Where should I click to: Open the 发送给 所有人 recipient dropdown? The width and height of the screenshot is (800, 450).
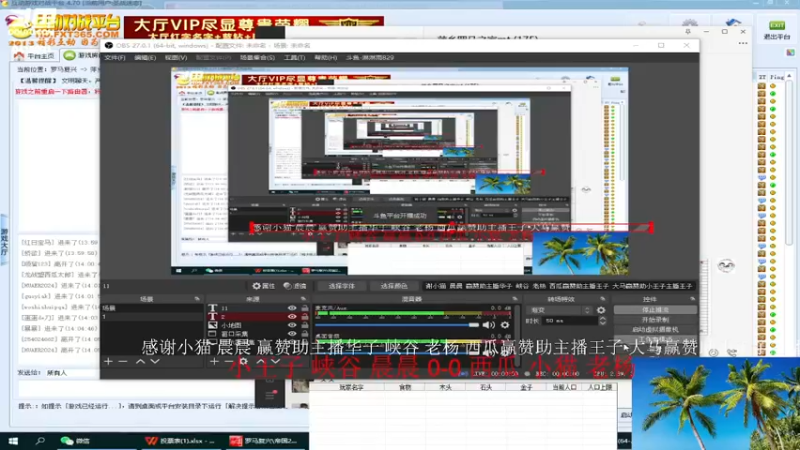pos(71,373)
